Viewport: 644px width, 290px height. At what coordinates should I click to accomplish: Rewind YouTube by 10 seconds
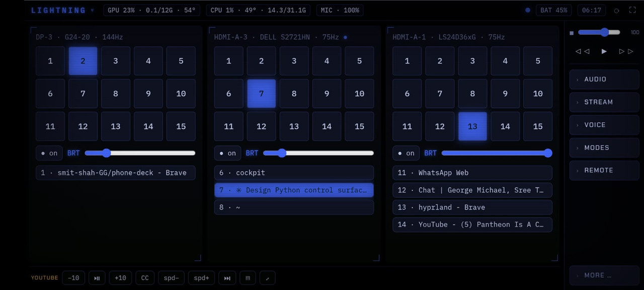(73, 278)
